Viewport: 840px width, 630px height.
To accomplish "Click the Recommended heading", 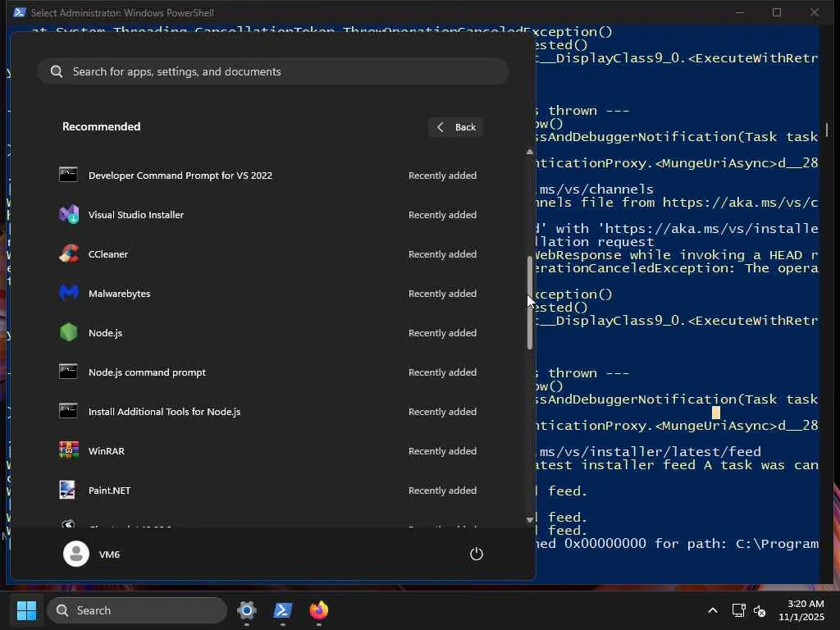I will pyautogui.click(x=101, y=126).
